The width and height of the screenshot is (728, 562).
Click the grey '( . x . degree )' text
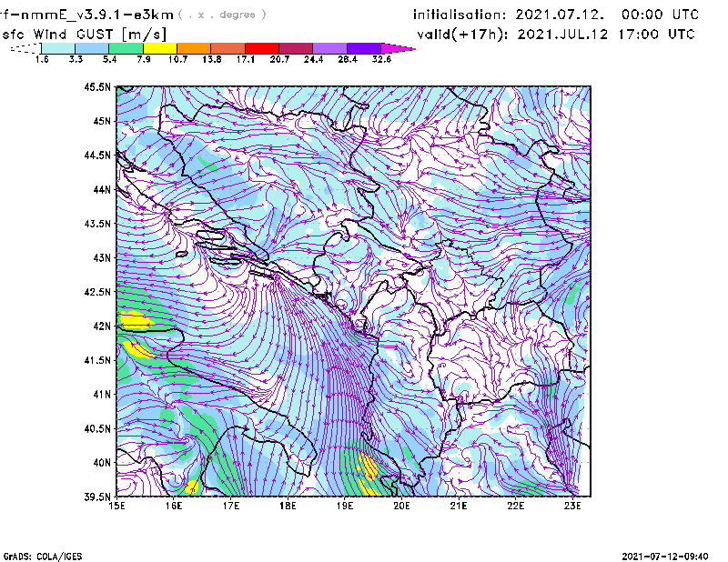click(222, 15)
